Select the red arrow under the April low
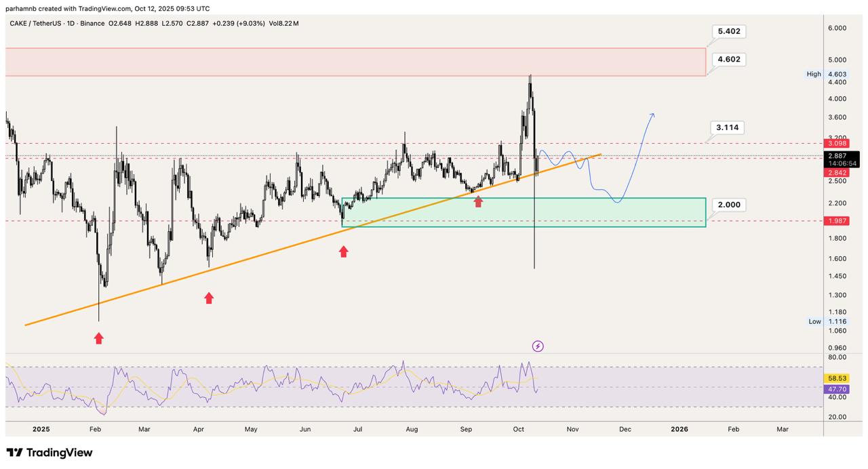The image size is (868, 469). [209, 298]
